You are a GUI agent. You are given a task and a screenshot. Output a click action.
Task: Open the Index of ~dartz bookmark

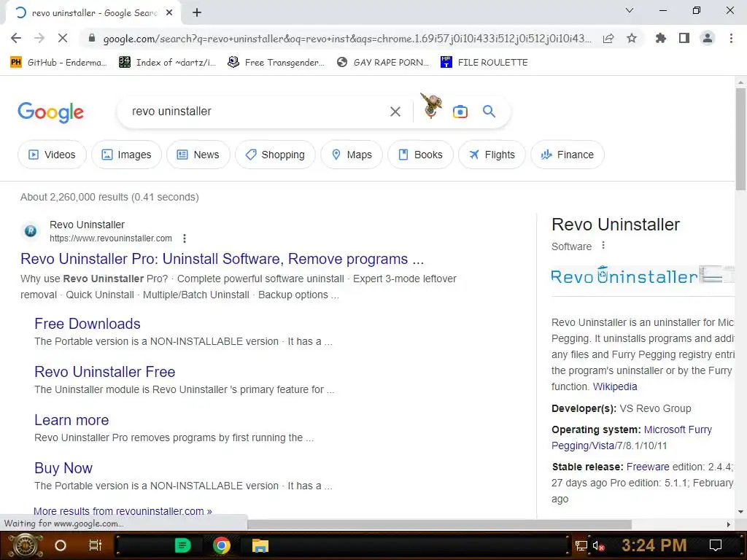168,63
